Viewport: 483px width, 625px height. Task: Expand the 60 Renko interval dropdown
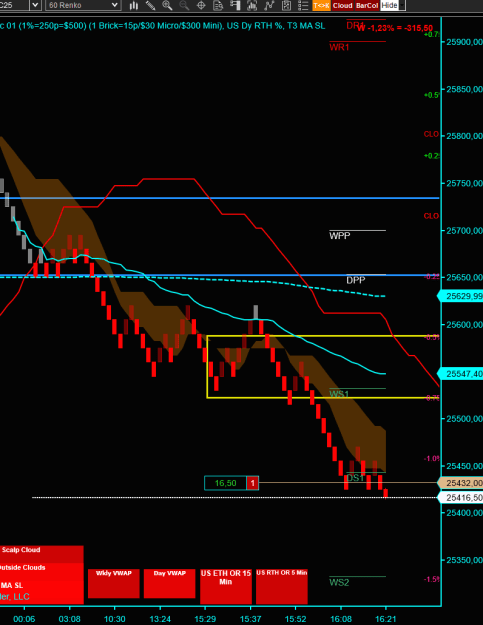tap(115, 5)
